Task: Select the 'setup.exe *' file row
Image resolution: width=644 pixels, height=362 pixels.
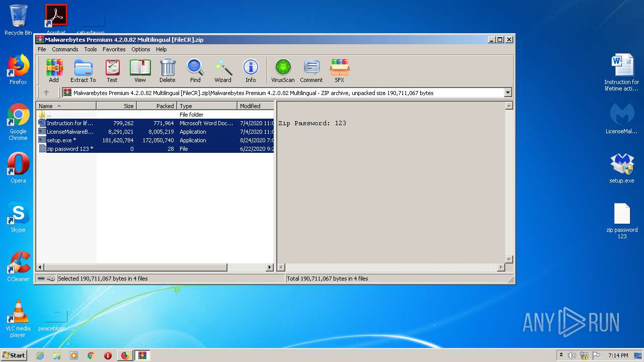Action: click(155, 140)
